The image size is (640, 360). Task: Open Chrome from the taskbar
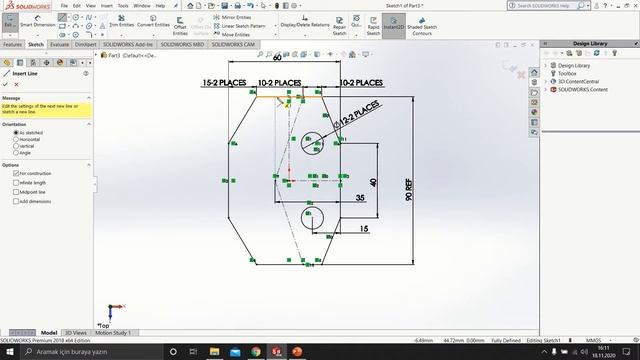[256, 351]
